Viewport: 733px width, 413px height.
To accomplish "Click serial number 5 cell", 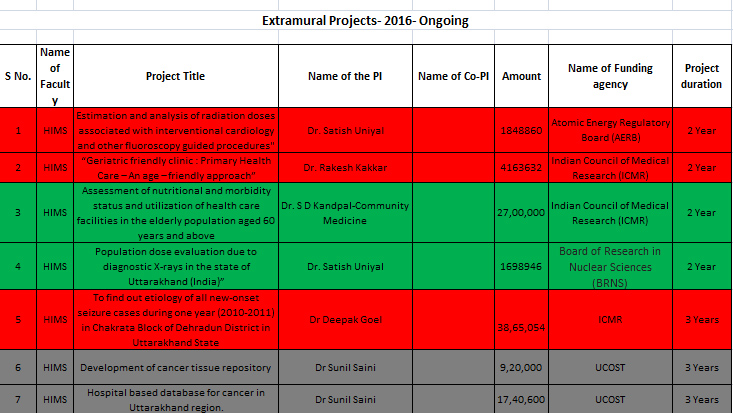I will pyautogui.click(x=18, y=319).
